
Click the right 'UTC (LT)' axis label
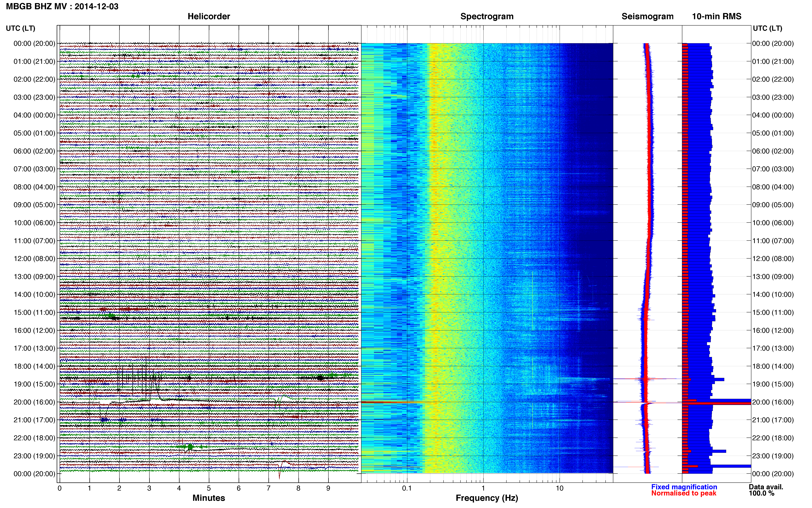click(767, 28)
